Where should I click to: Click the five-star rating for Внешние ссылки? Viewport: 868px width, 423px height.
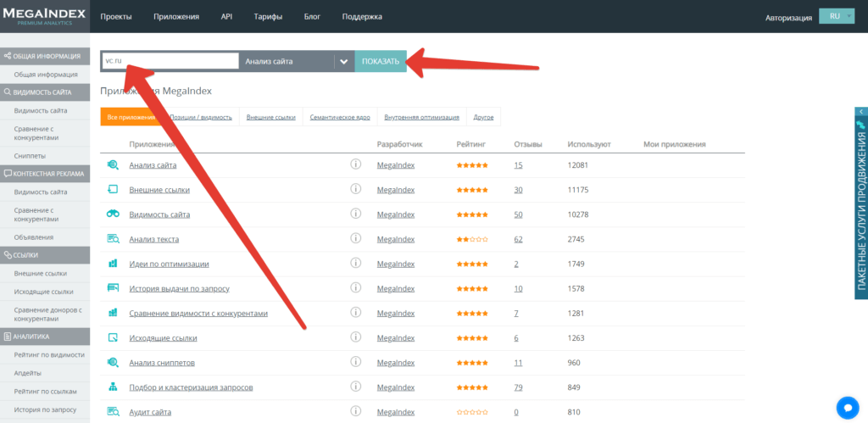[472, 190]
